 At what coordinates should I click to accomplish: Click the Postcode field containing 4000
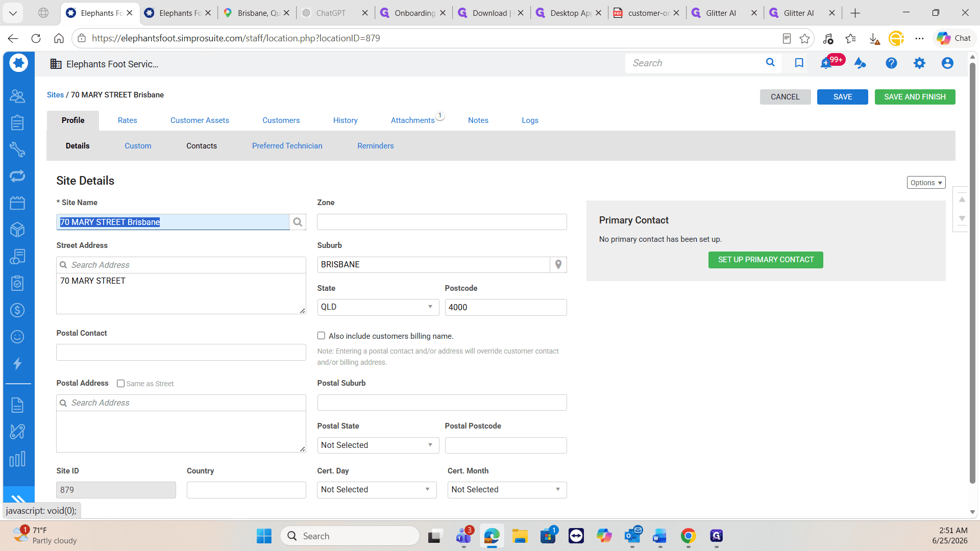[x=505, y=307]
